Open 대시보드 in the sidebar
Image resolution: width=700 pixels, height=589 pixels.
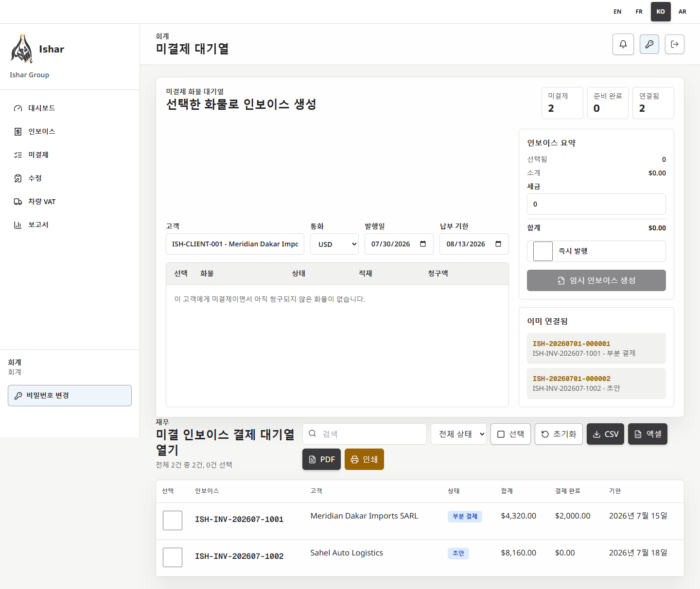pyautogui.click(x=70, y=108)
